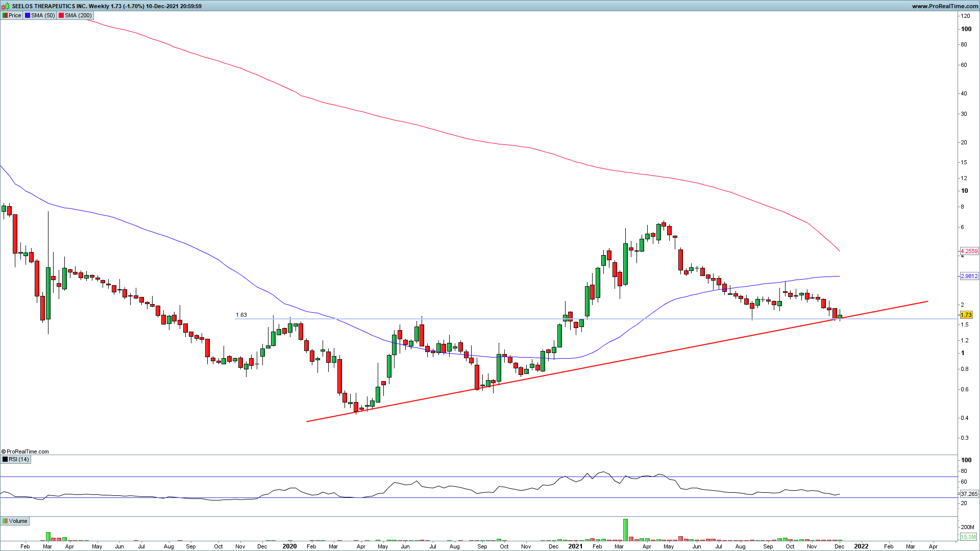Click the 15.1M volume value tag
Screen dimensions: 980x551
point(968,536)
